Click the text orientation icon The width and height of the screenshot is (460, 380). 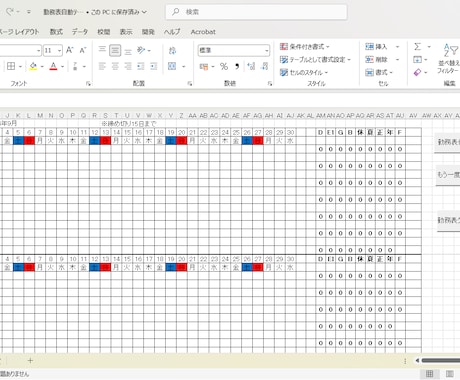[141, 50]
